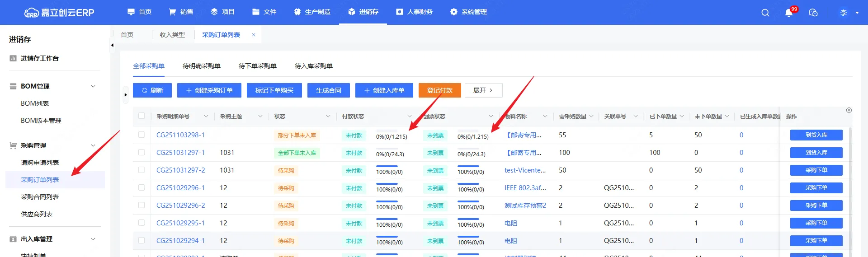Viewport: 868px width, 257px height.
Task: Open the user account dropdown arrow
Action: click(x=857, y=13)
